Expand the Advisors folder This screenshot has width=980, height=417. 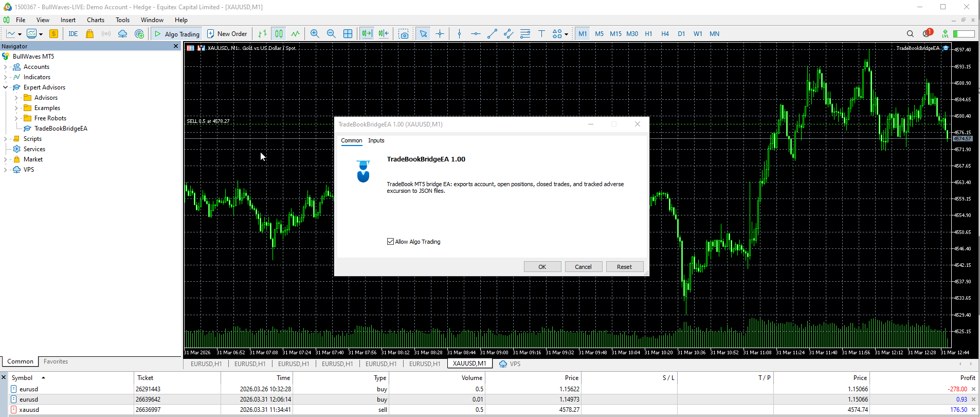(x=16, y=98)
